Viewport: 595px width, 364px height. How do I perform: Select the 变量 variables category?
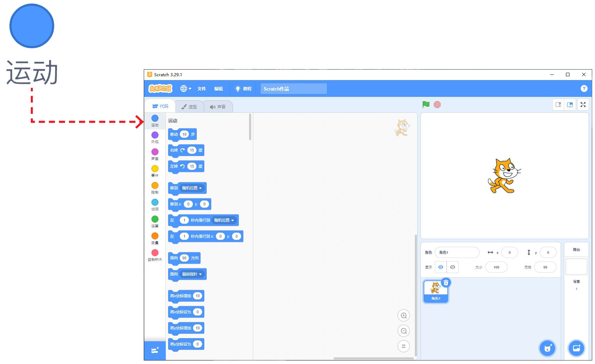pyautogui.click(x=155, y=238)
